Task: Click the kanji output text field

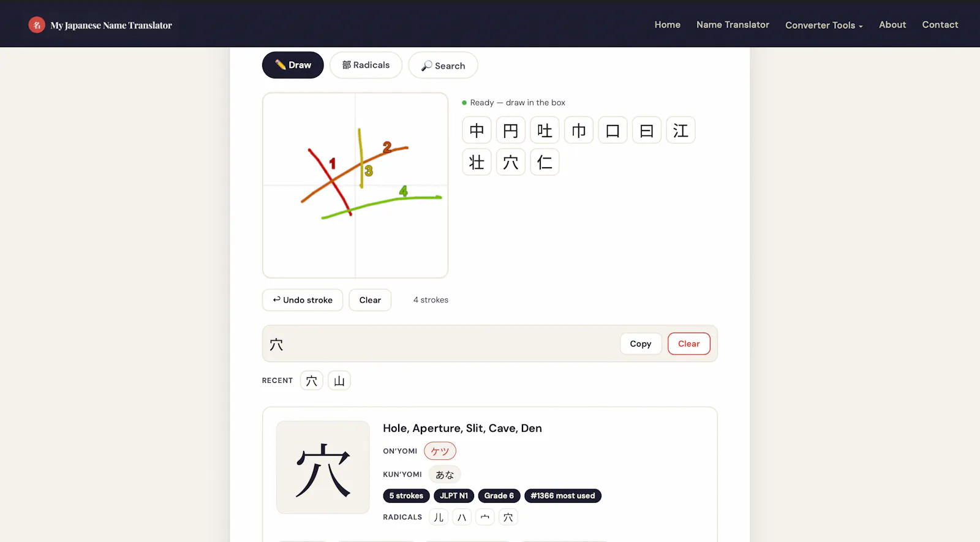Action: (441, 344)
